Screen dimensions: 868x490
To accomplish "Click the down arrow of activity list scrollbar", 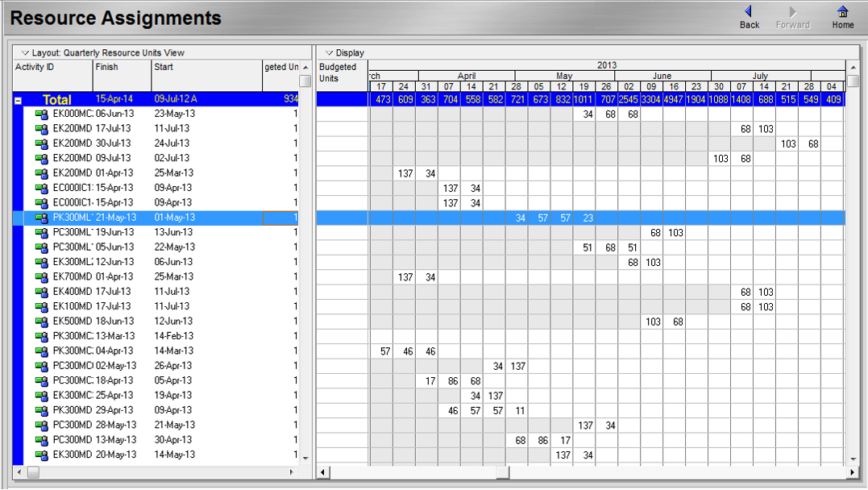I will pos(305,458).
